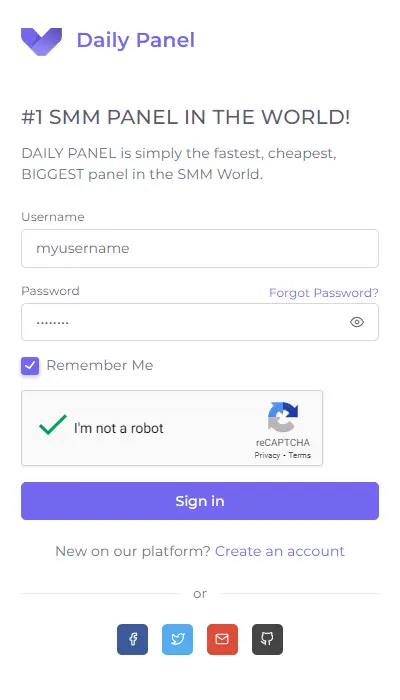Sign in with GitHub icon
400x700 pixels.
pyautogui.click(x=267, y=639)
